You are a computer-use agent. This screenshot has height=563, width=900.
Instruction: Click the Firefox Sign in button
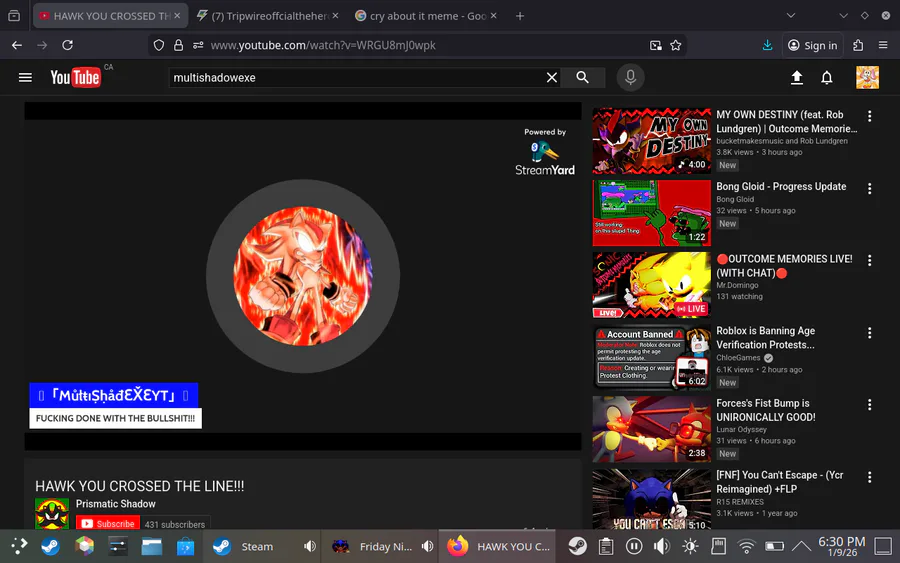tap(813, 45)
